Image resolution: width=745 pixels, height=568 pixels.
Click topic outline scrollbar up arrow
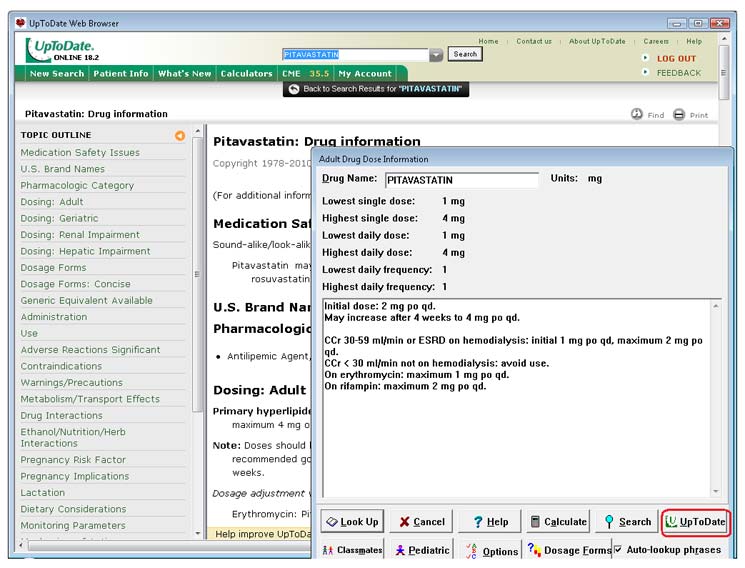point(198,130)
